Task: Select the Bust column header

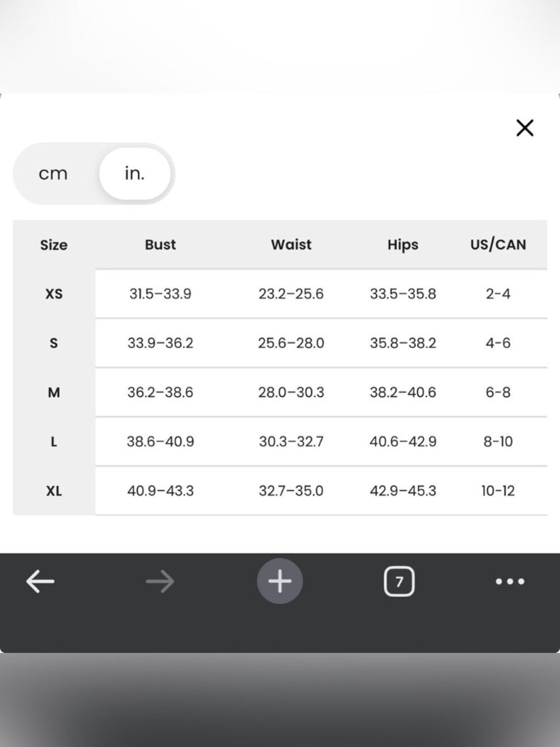Action: [160, 244]
